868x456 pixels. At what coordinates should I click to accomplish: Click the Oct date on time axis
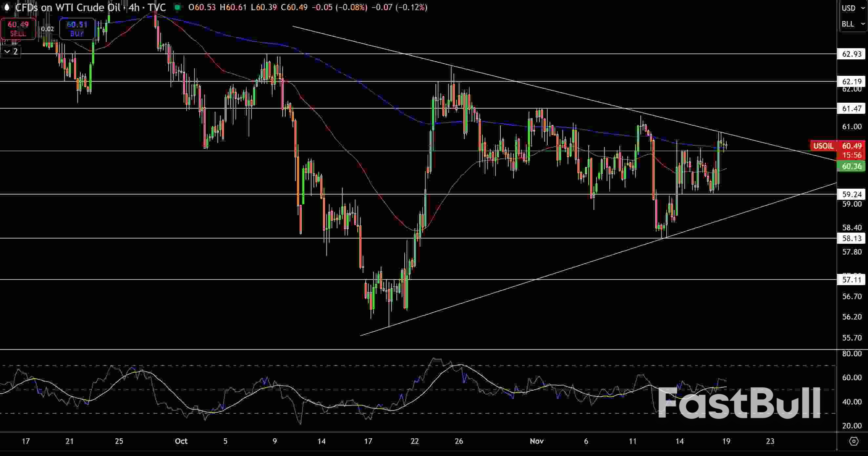click(x=181, y=441)
